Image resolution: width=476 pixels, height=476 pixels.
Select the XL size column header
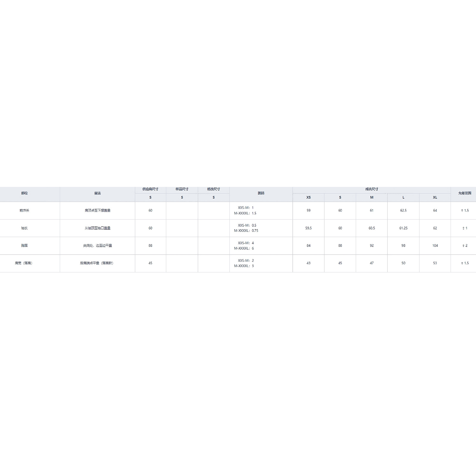435,198
